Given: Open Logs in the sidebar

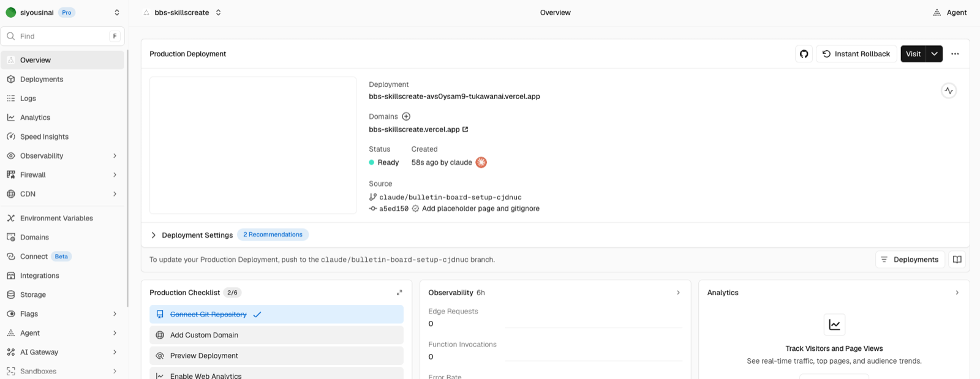Looking at the screenshot, I should (62, 98).
